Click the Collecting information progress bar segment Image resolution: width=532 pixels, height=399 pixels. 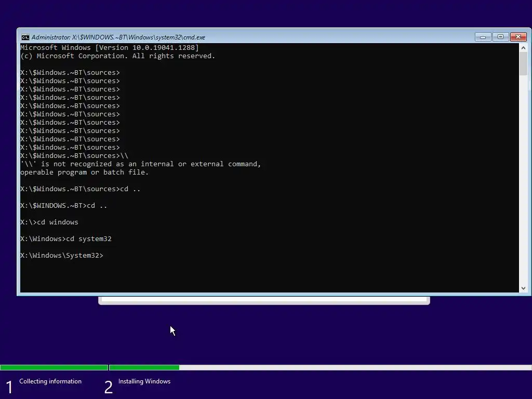[54, 367]
